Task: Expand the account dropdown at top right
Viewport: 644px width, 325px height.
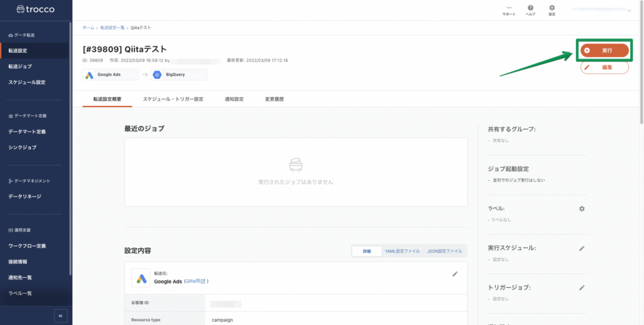Action: click(629, 10)
